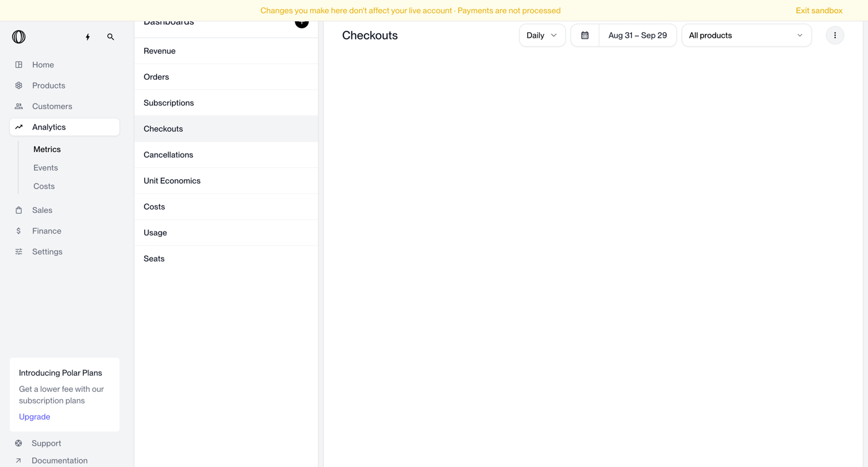Screen dimensions: 868x467
Task: Open the Usage dashboard
Action: [x=226, y=232]
